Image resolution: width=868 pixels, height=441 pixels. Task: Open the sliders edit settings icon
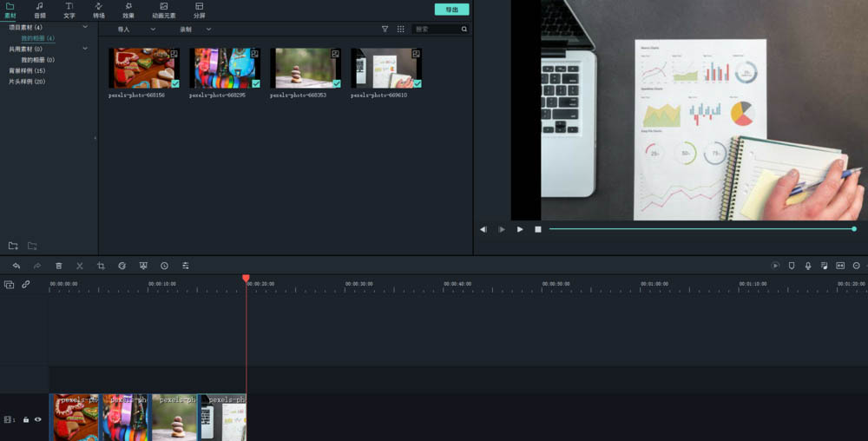[186, 266]
